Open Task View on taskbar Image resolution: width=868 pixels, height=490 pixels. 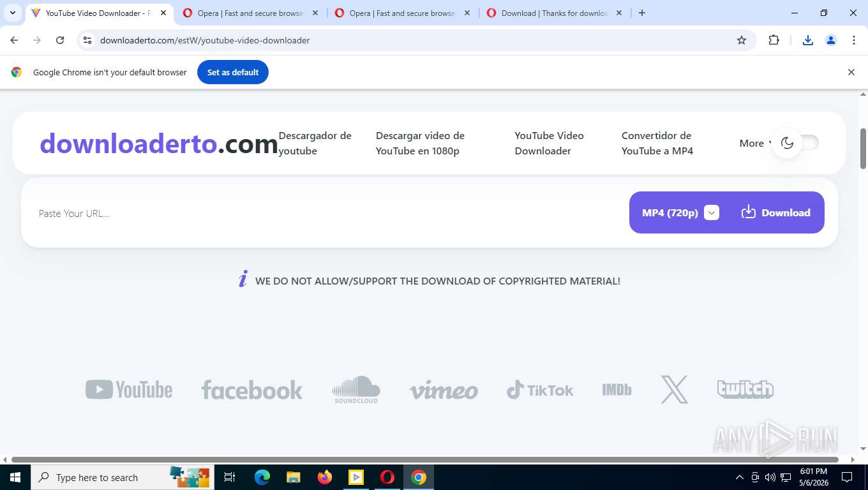[x=230, y=477]
